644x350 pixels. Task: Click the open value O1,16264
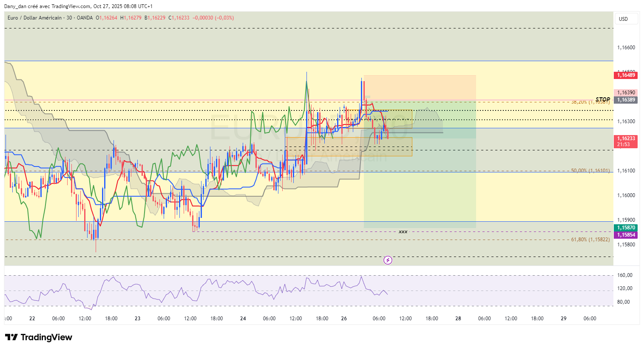tap(106, 18)
